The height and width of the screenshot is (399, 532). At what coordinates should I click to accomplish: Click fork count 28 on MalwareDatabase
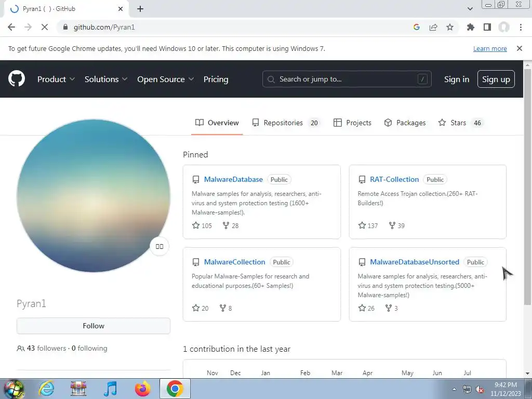(x=231, y=225)
